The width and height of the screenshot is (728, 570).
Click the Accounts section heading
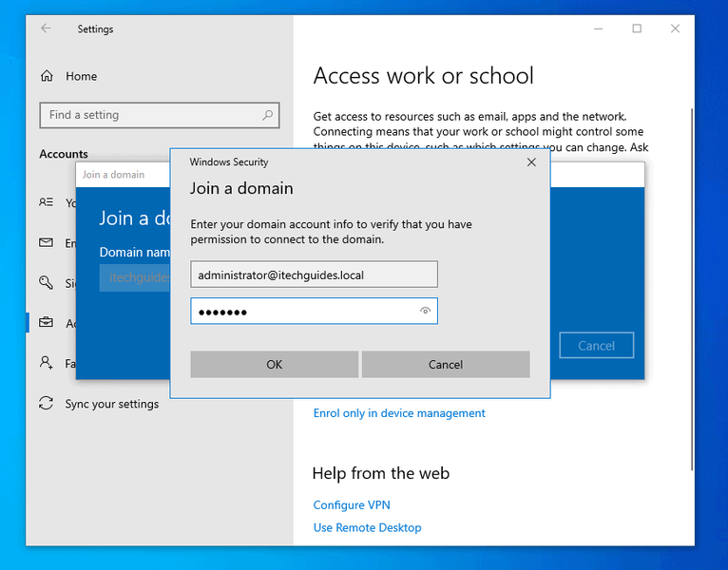[x=64, y=154]
